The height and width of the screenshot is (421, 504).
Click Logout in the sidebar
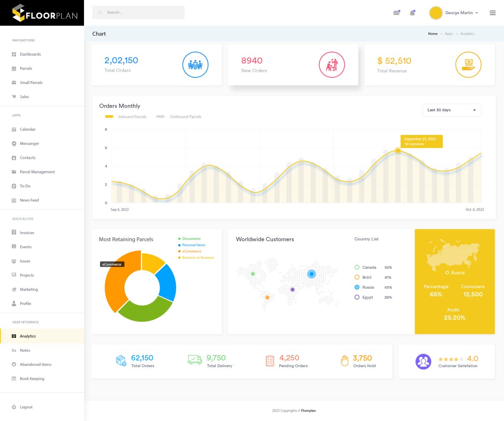26,407
